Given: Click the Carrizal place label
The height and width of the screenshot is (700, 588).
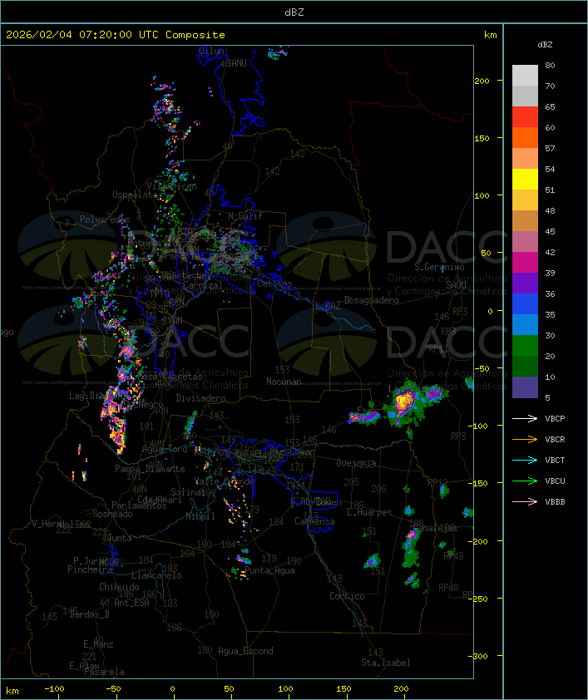Looking at the screenshot, I should click(202, 285).
